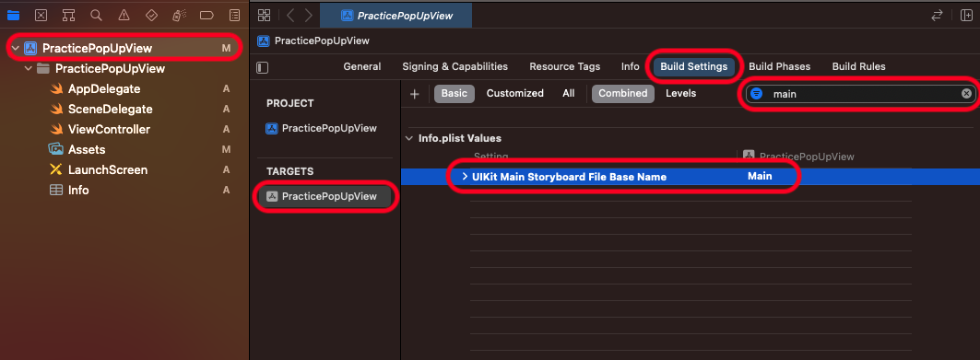980x360 pixels.
Task: Open SceneDelegate swift file
Action: point(111,110)
